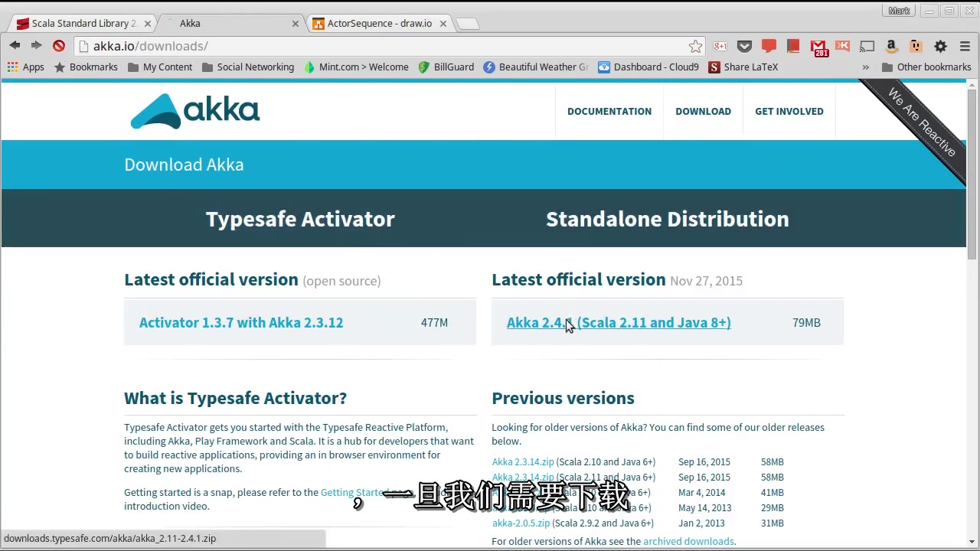Close the Scala Standard Library tab
The image size is (980, 551).
(x=148, y=24)
